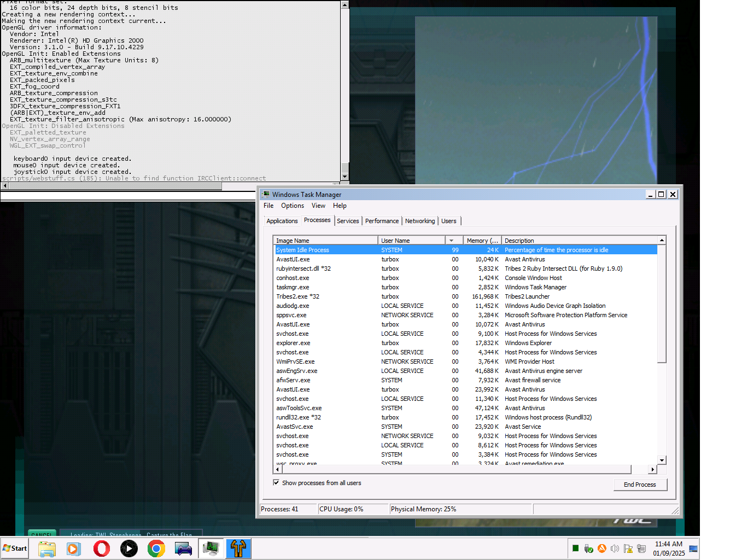
Task: Launch Google Chrome from the taskbar
Action: (156, 549)
